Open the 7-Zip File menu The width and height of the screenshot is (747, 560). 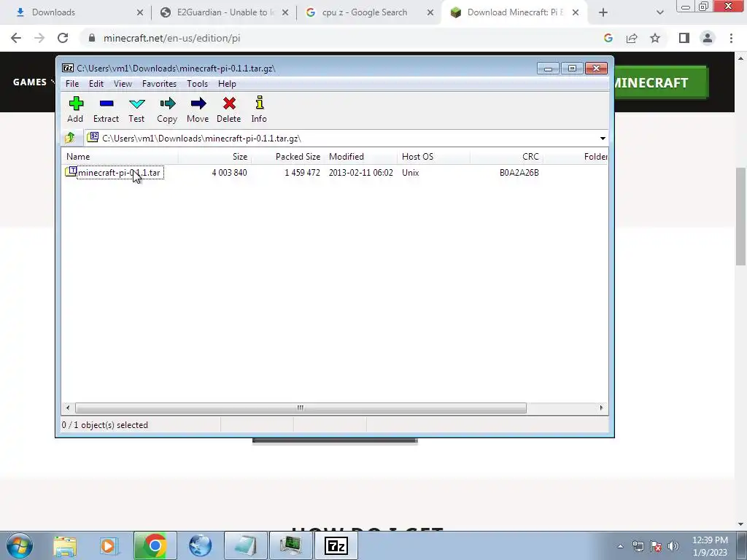(72, 84)
